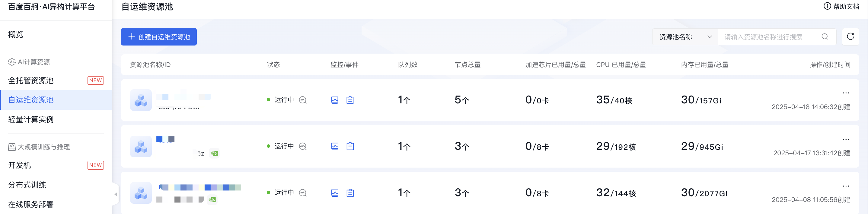Select 自运维资源池 sidebar item
Viewport: 868px width, 214px height.
click(x=56, y=100)
